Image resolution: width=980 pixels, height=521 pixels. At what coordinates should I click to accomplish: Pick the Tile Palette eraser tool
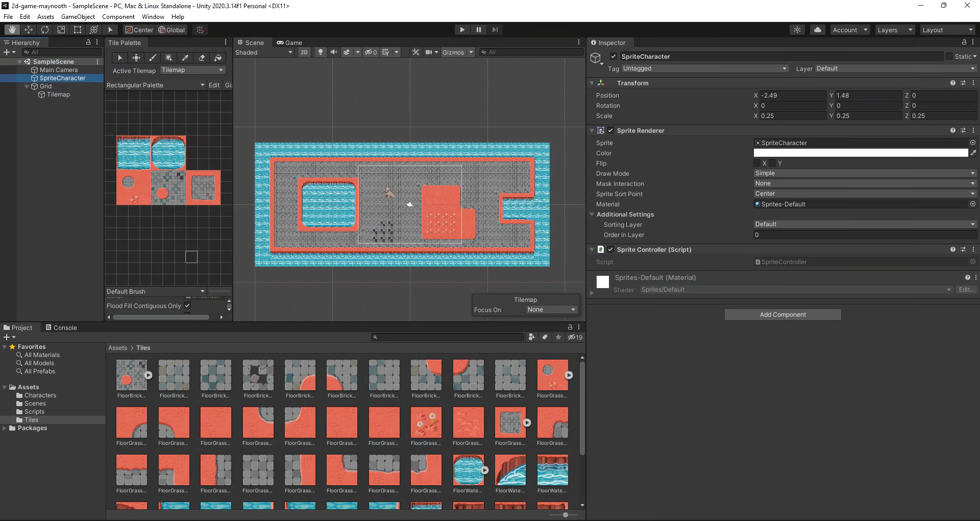click(x=202, y=58)
